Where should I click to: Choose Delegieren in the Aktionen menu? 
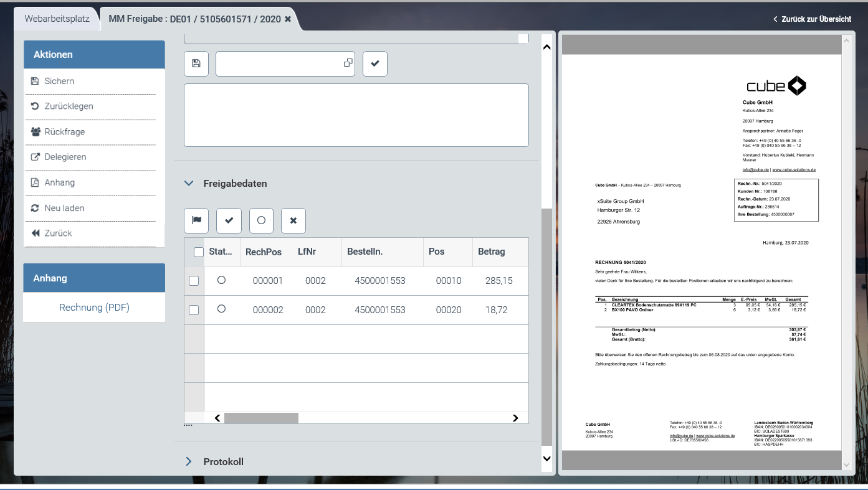pos(65,157)
